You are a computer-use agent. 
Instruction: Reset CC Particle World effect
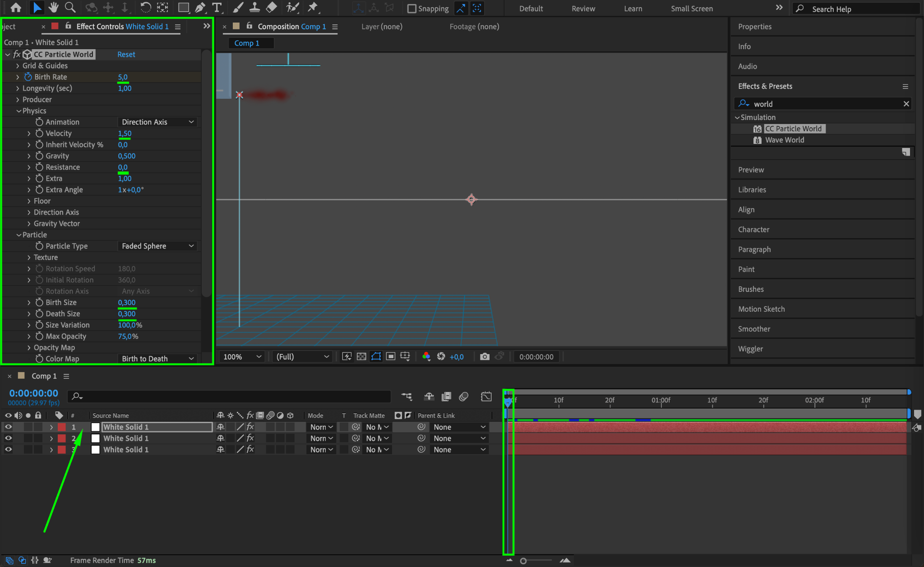(126, 55)
